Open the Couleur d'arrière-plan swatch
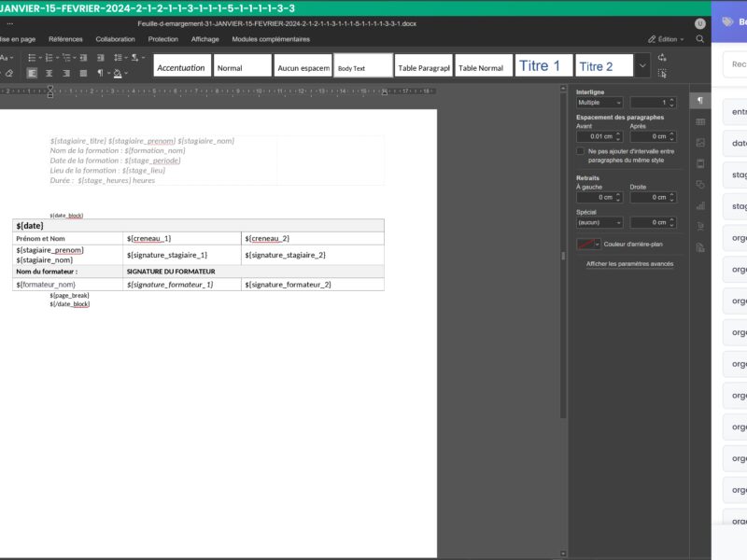Screen dimensions: 747x560 click(x=586, y=243)
